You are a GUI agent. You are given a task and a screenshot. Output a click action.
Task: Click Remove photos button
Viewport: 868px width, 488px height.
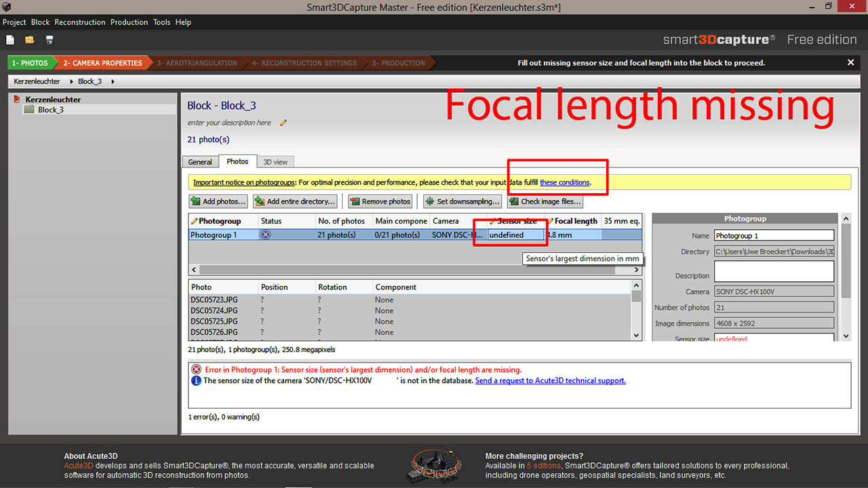point(380,201)
